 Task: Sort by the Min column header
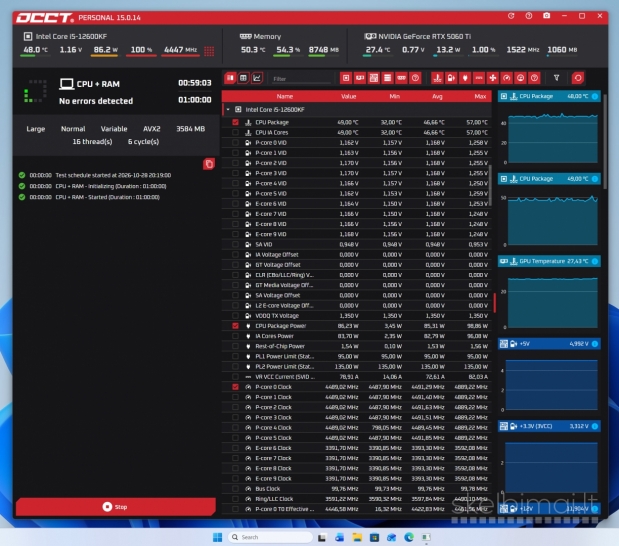(x=394, y=96)
